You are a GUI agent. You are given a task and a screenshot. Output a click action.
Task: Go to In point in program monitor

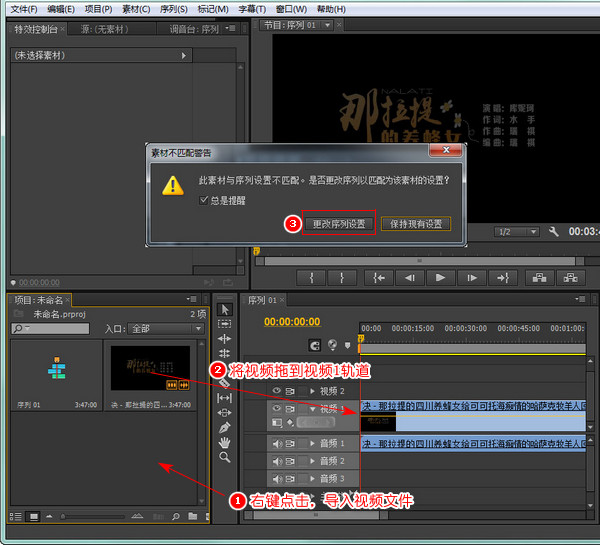click(x=379, y=278)
